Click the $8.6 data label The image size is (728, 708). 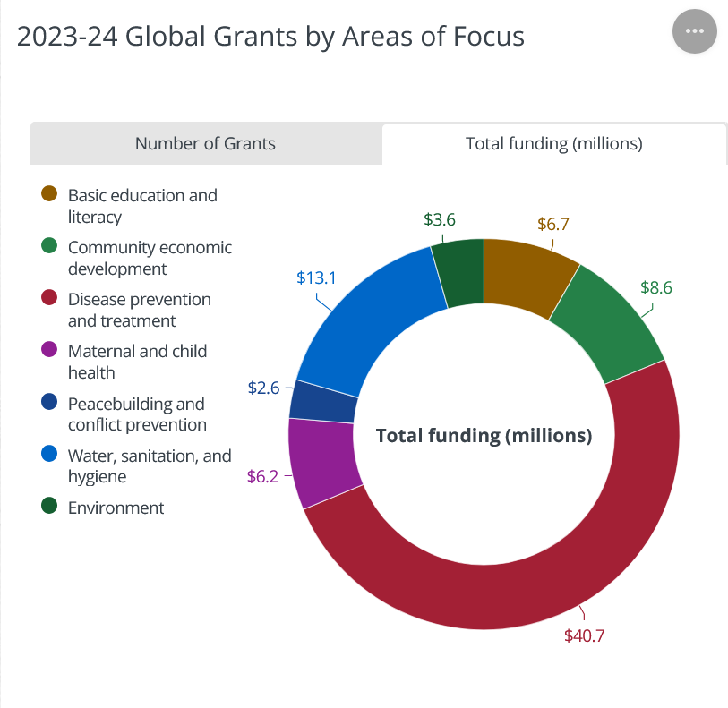point(655,287)
